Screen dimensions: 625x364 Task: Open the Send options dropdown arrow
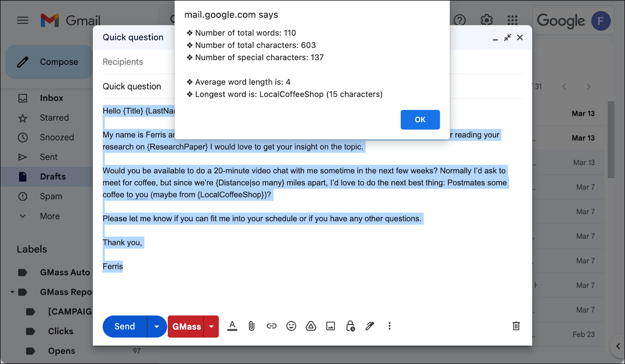pyautogui.click(x=157, y=327)
